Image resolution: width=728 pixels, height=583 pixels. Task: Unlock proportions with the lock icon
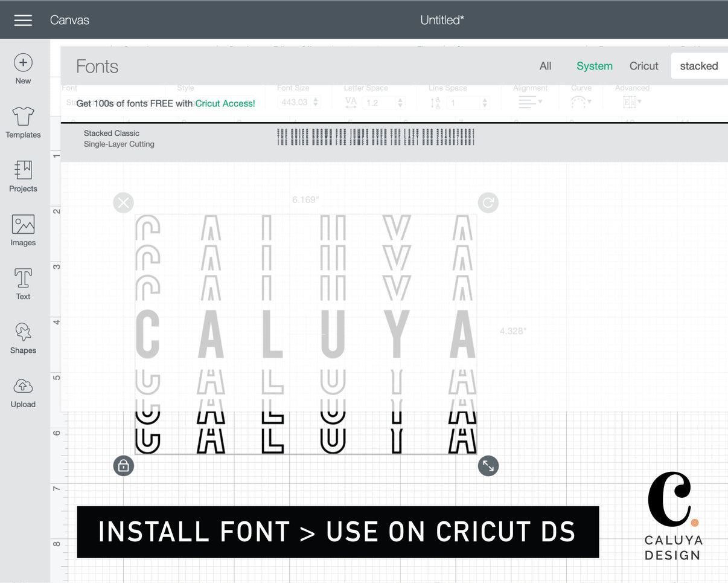point(123,465)
